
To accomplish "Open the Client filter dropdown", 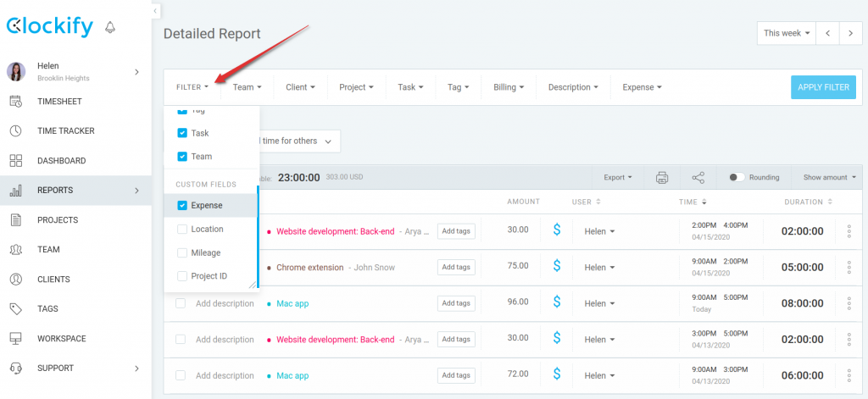I will coord(301,87).
